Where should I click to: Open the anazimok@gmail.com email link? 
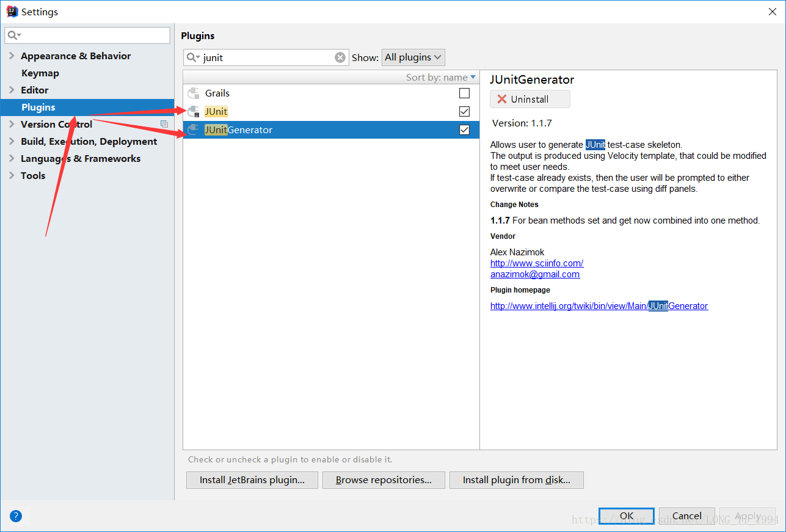point(535,274)
